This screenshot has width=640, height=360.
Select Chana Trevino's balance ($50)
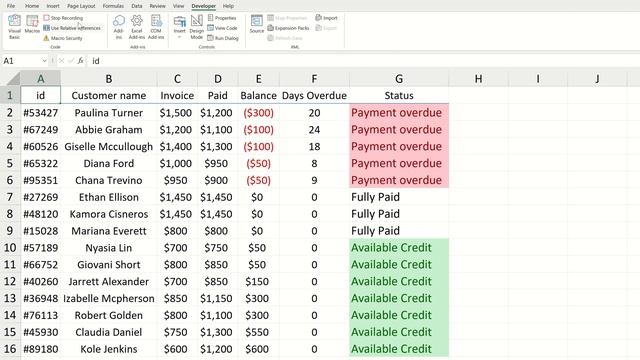[258, 180]
